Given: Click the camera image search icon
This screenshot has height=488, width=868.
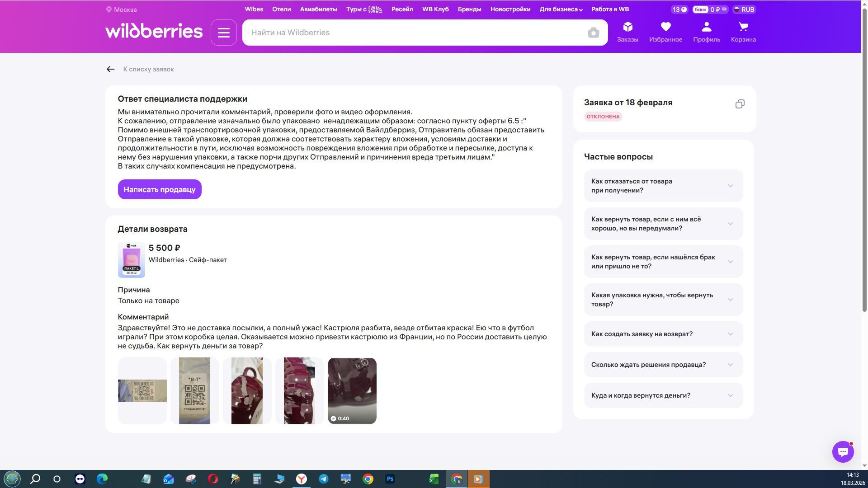Looking at the screenshot, I should pyautogui.click(x=593, y=33).
